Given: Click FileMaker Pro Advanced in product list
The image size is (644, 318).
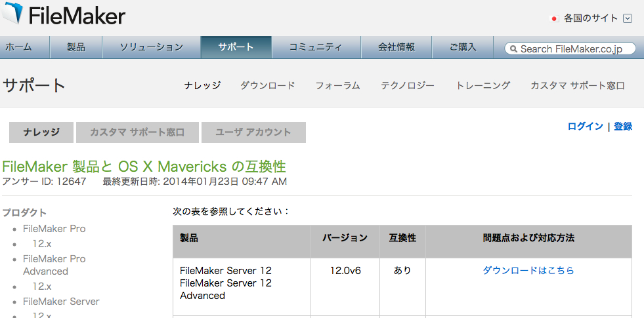Looking at the screenshot, I should tap(54, 265).
